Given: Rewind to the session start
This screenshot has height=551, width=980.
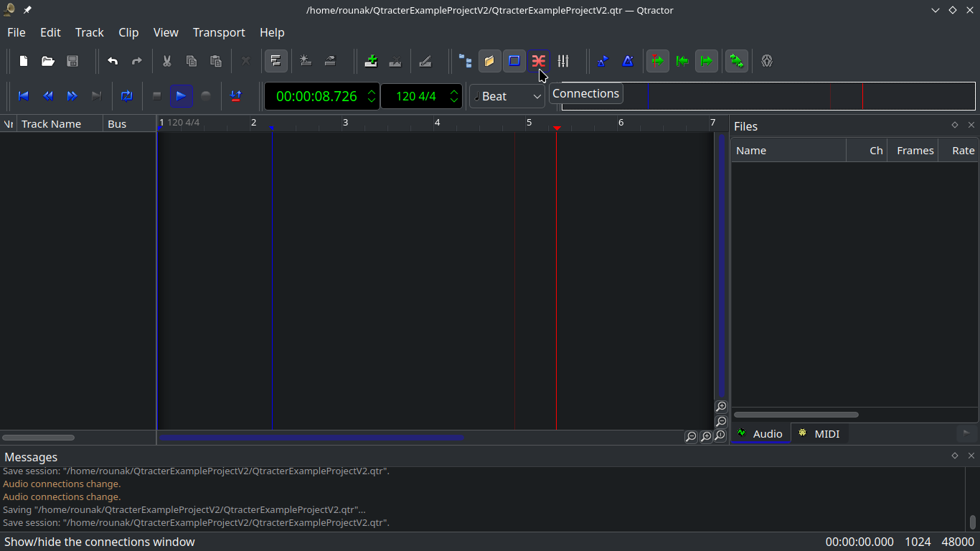Looking at the screenshot, I should (x=24, y=96).
